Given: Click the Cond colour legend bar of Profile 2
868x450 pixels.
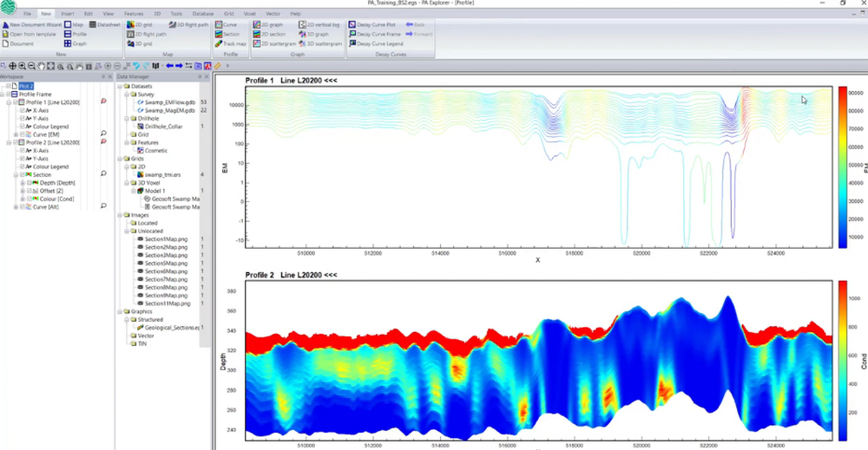Looking at the screenshot, I should [x=843, y=361].
